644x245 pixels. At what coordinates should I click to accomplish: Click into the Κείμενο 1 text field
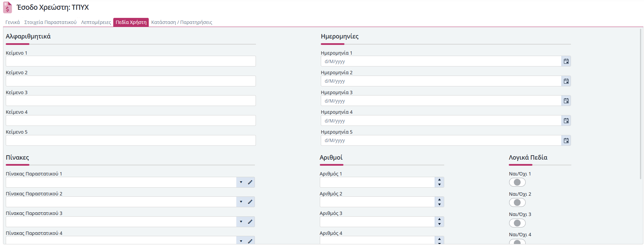click(x=131, y=61)
